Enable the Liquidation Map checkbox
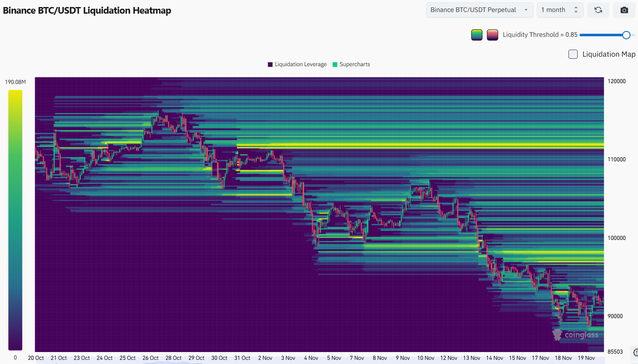 click(573, 54)
